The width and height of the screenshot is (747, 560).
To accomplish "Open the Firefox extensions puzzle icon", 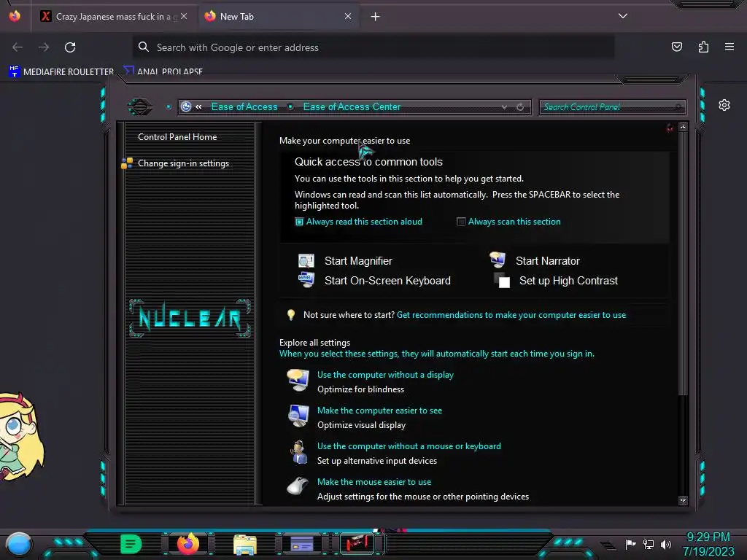I will point(703,47).
